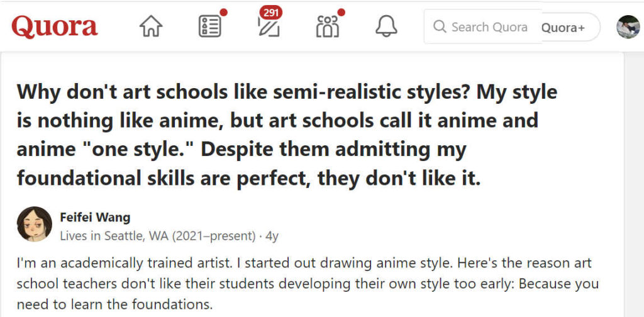Go to the Home feed icon
644x317 pixels.
coord(151,26)
